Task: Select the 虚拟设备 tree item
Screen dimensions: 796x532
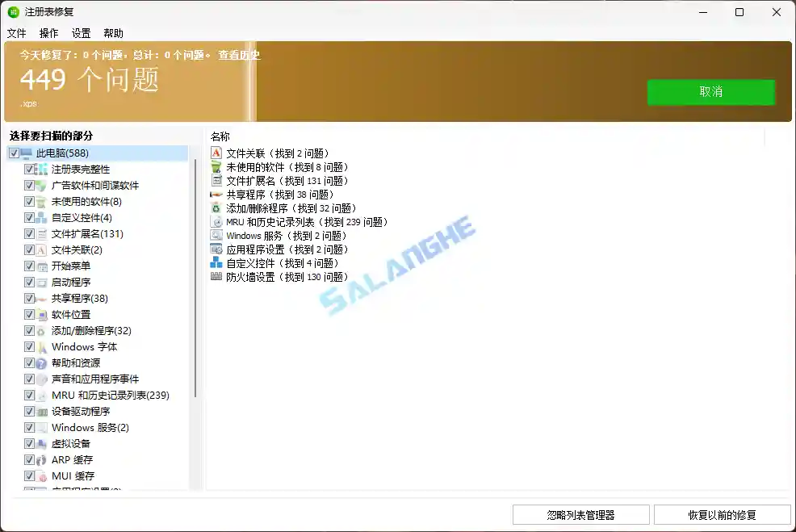Action: click(71, 444)
